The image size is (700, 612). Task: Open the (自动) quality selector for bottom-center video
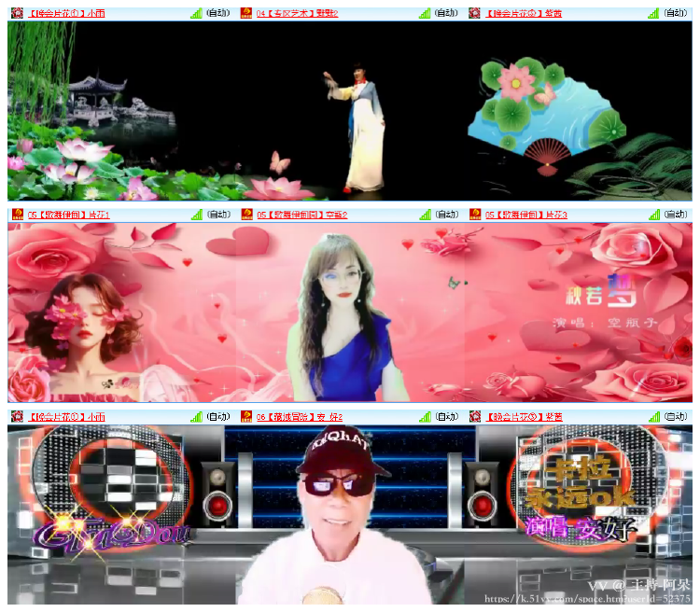coord(447,416)
